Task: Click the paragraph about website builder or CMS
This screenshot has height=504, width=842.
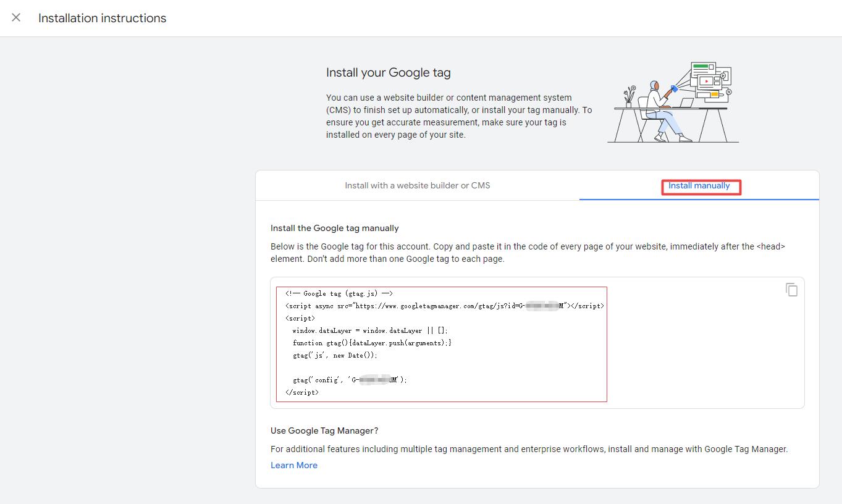Action: pos(459,116)
